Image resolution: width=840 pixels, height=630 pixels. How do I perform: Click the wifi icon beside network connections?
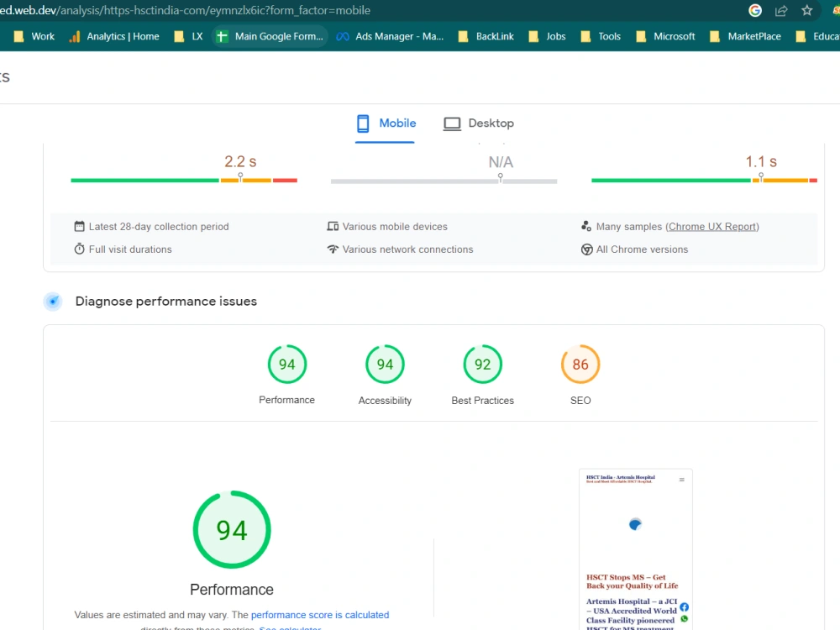[333, 249]
